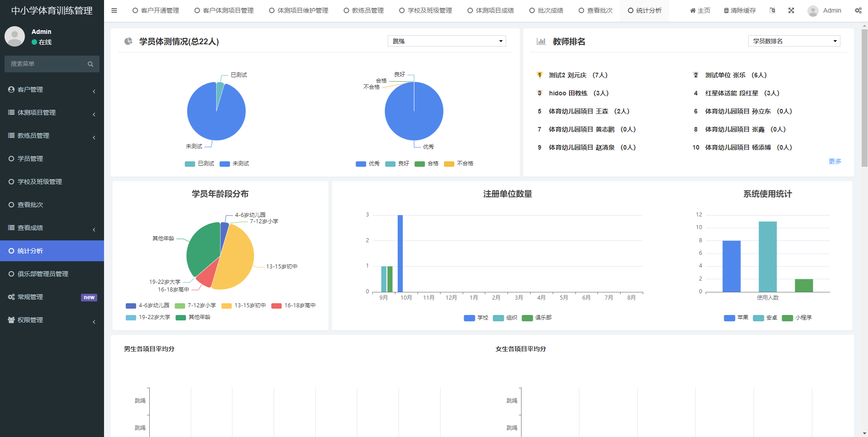868x437 pixels.
Task: Toggle the 已测试 legend item
Action: click(199, 164)
